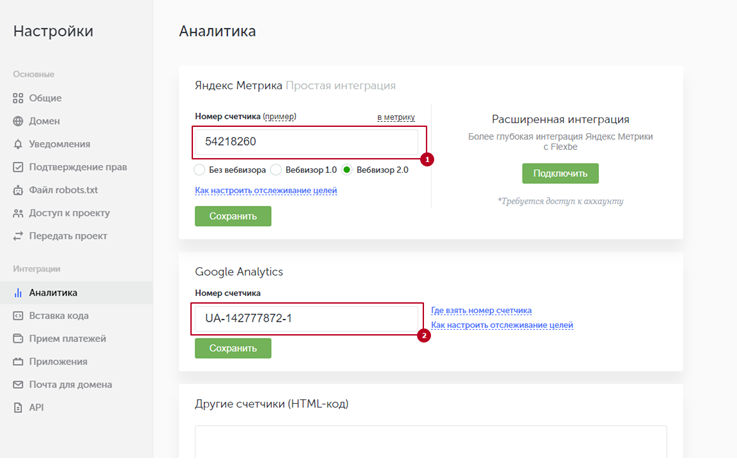Select the Файл robots.txt robot icon

tap(18, 190)
